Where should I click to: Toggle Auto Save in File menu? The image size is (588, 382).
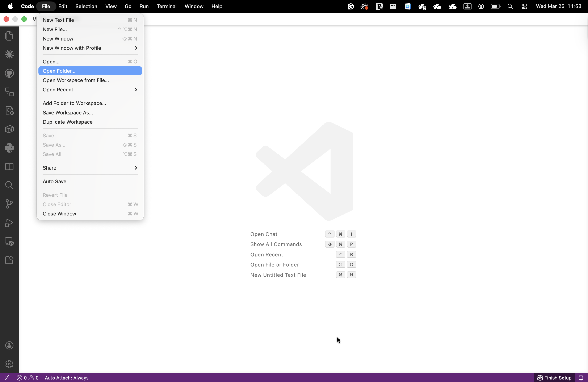pyautogui.click(x=55, y=181)
